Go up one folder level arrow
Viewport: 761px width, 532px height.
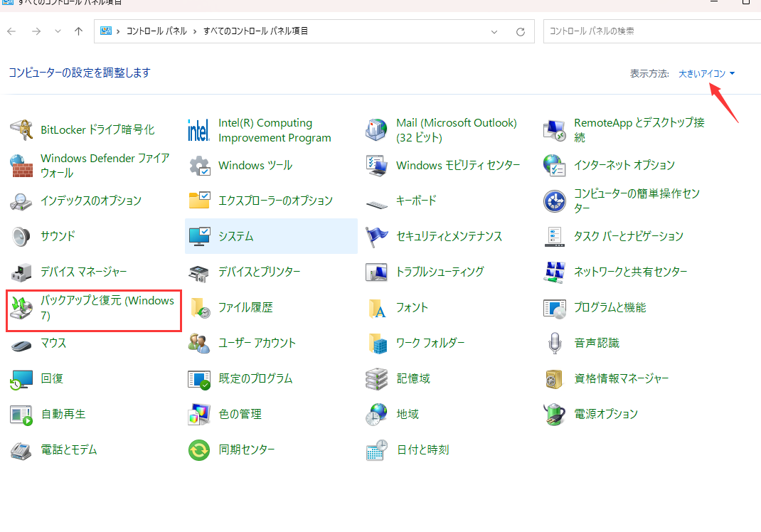coord(79,31)
